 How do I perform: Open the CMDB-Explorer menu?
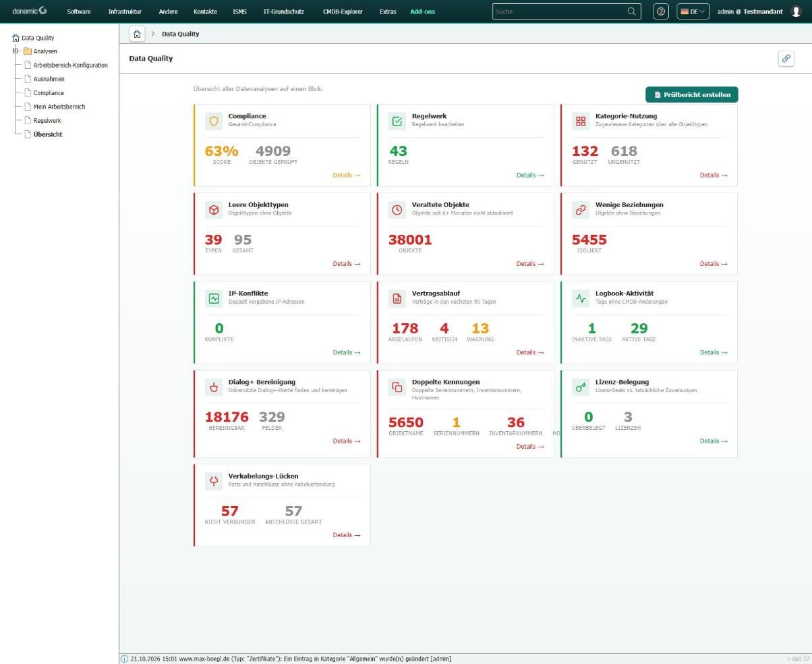(343, 11)
